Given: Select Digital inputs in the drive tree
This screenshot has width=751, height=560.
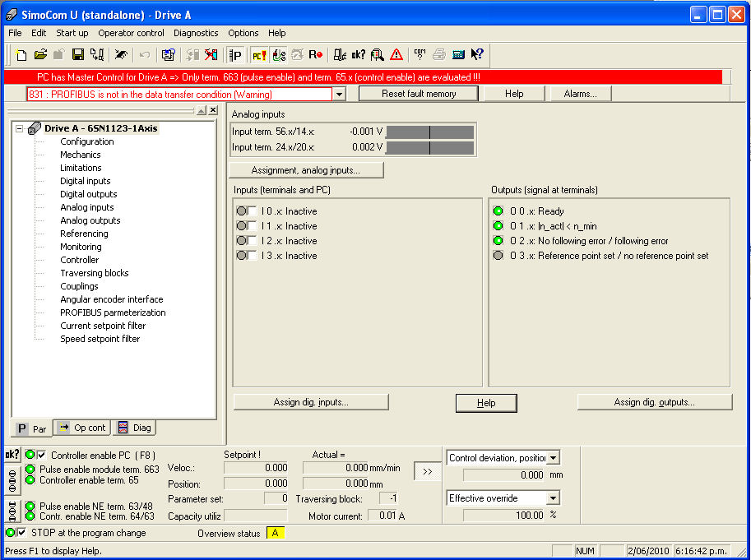Looking at the screenshot, I should coord(86,181).
